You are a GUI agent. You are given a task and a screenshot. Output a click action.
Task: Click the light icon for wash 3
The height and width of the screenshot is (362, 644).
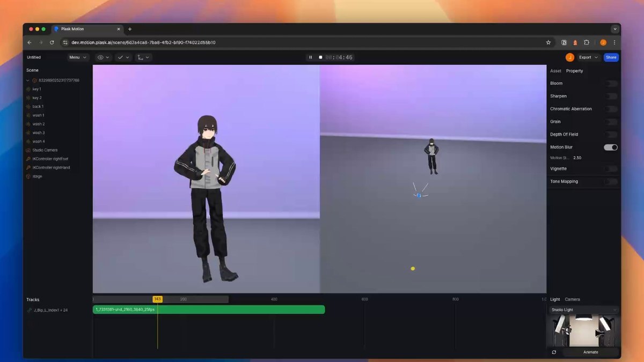pos(28,132)
